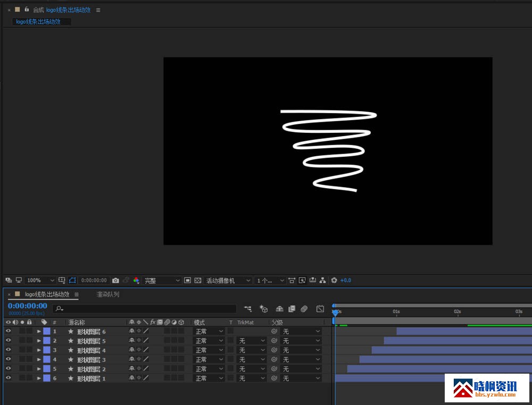Screen dimensions: 532x405
Task: Open graph editor icon
Action: [x=320, y=309]
